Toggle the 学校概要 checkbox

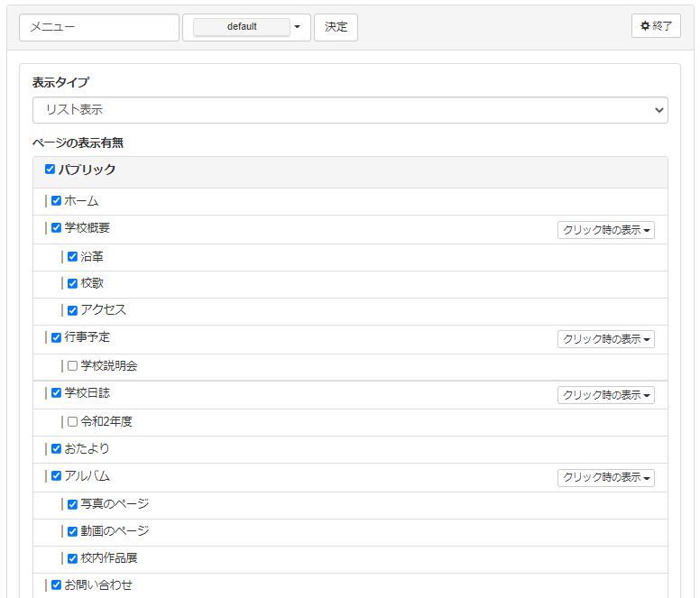coord(56,228)
